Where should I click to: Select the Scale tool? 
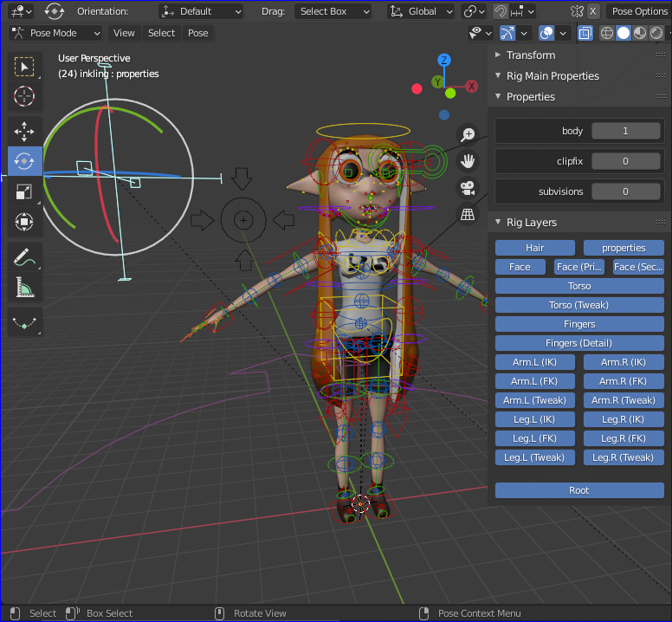click(x=24, y=192)
